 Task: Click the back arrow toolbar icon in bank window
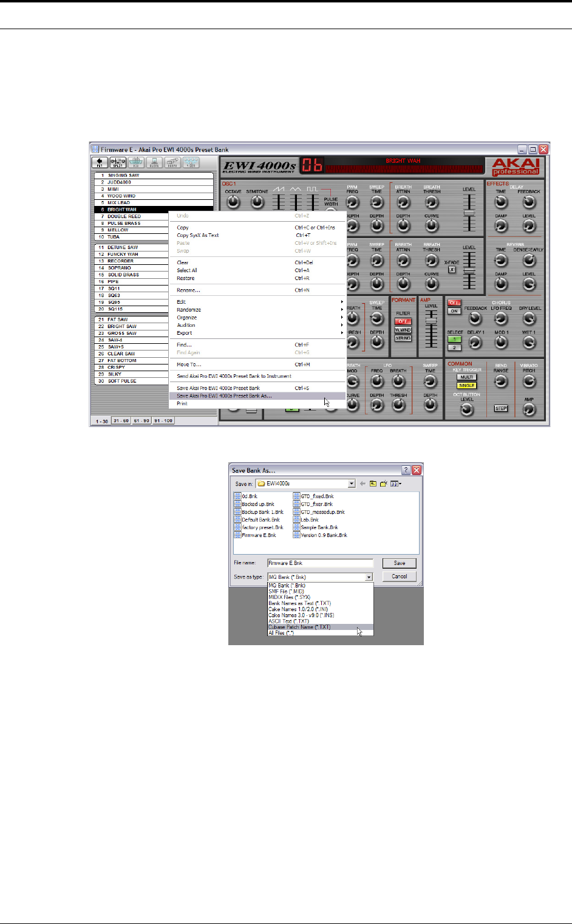coord(100,163)
